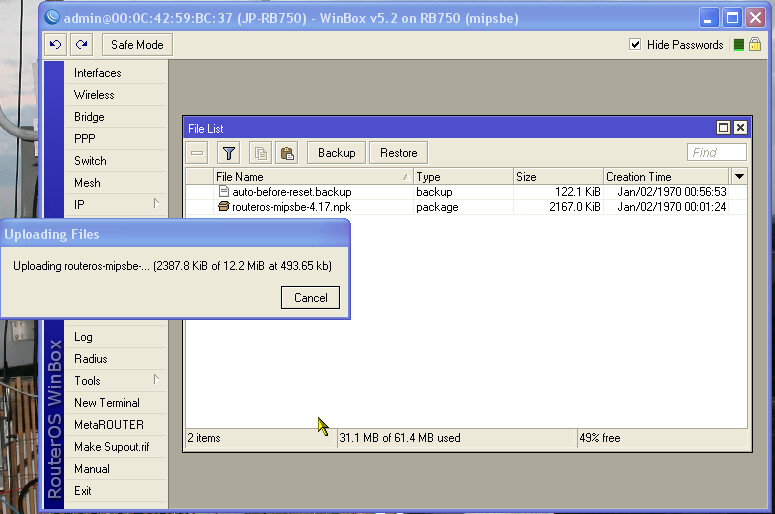The image size is (775, 514).
Task: Click the Redo arrow icon
Action: (x=82, y=45)
